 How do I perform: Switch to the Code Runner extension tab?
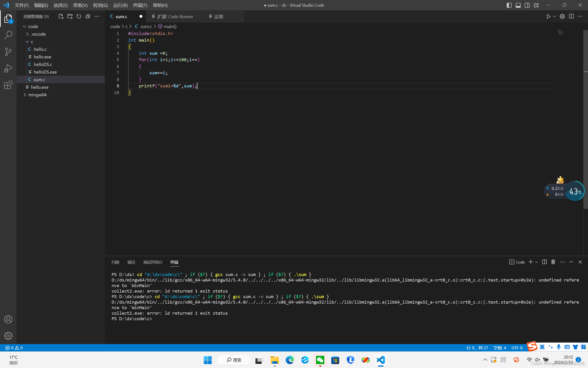(x=175, y=16)
